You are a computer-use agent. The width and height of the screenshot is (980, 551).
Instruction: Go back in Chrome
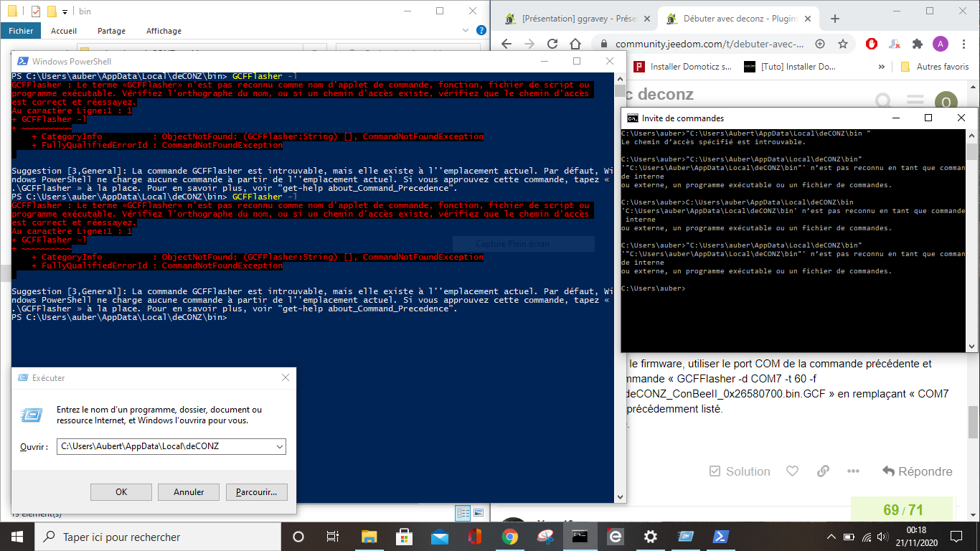pyautogui.click(x=507, y=44)
